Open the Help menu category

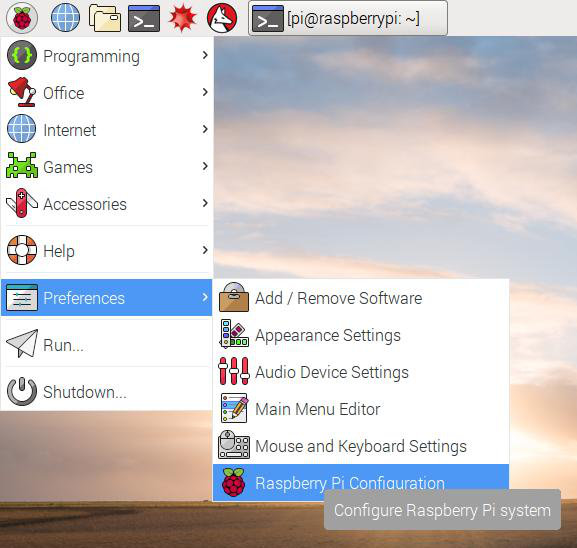point(107,250)
